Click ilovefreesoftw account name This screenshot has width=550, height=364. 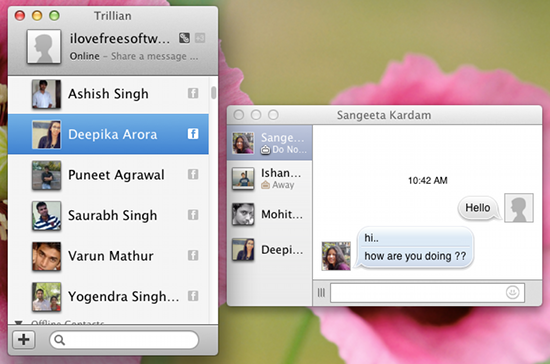point(120,39)
